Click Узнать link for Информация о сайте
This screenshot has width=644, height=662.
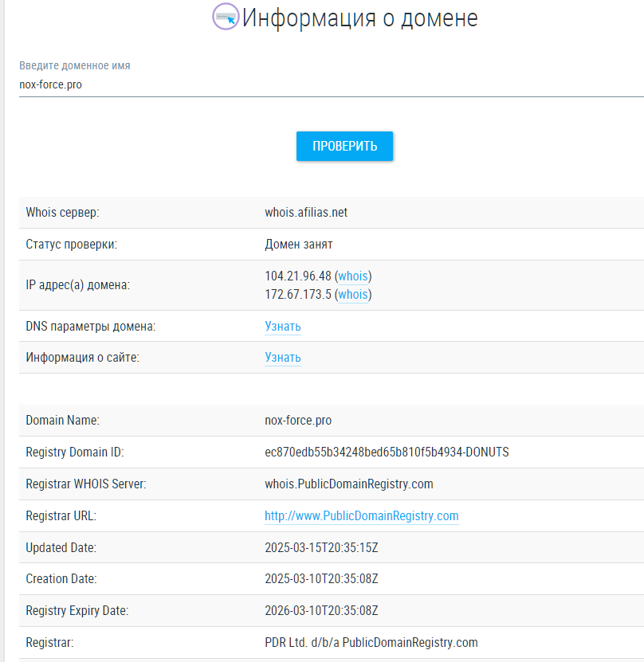[x=282, y=358]
